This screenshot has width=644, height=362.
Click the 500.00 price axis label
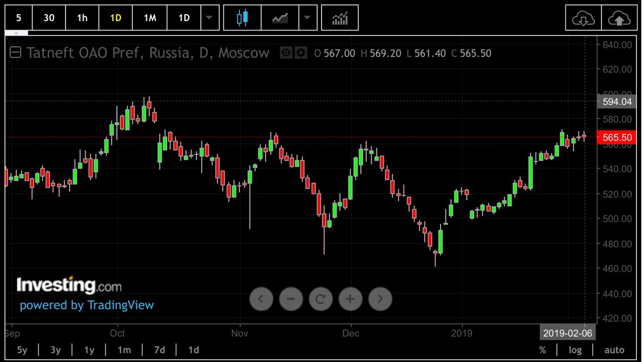click(x=617, y=219)
